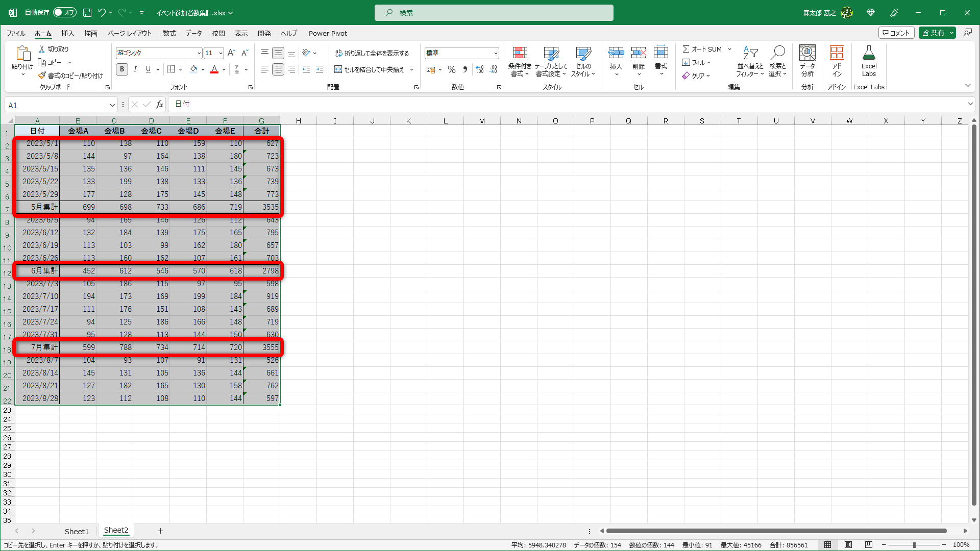Open the Data ribbon tab

click(193, 33)
